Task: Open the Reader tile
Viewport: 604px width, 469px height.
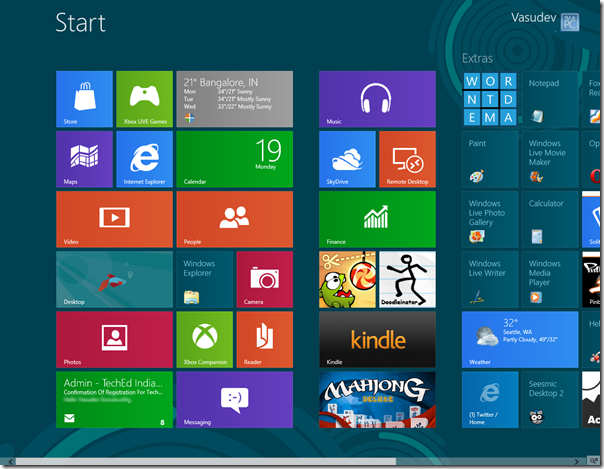Action: (265, 340)
